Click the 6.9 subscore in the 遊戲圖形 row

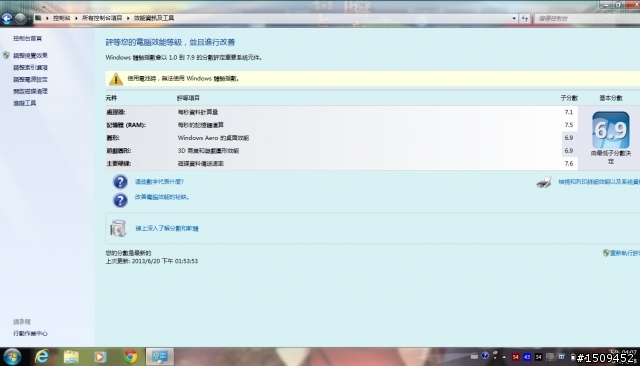point(569,151)
